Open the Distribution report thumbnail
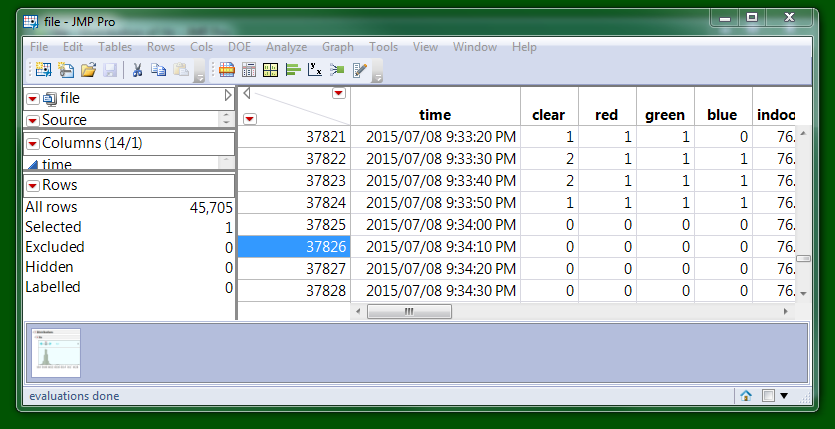This screenshot has width=835, height=429. [x=56, y=353]
